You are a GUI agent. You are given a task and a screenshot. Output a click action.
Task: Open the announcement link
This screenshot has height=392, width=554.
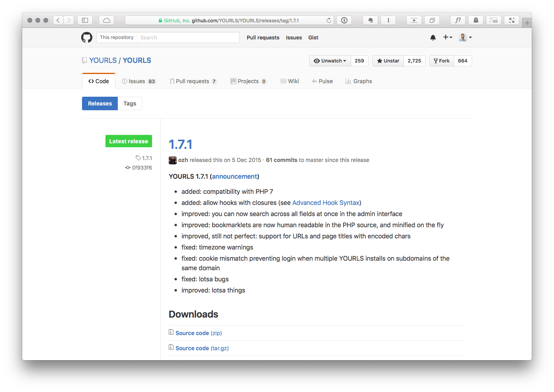234,176
